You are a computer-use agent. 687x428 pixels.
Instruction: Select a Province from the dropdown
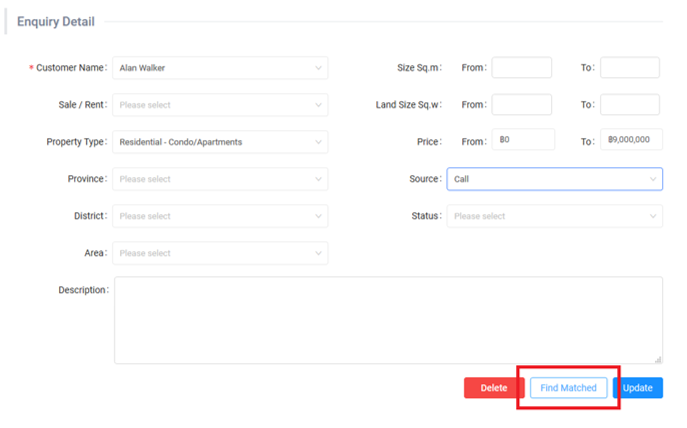[220, 179]
